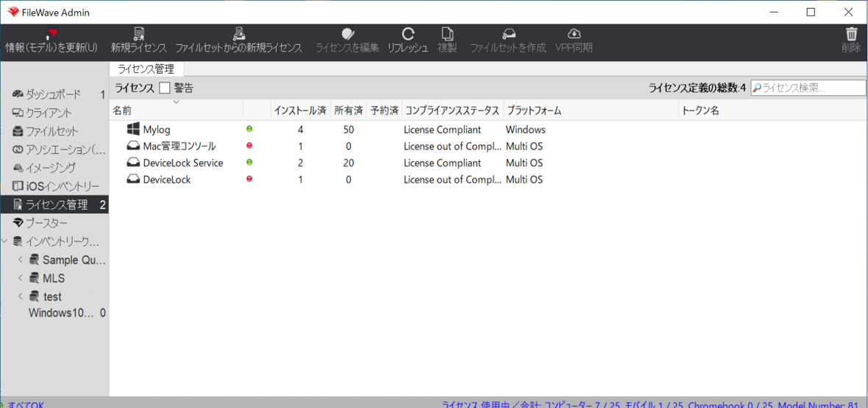Viewport: 868px width, 408px height.
Task: Click the Windows logo icon beside Mylog
Action: (133, 129)
